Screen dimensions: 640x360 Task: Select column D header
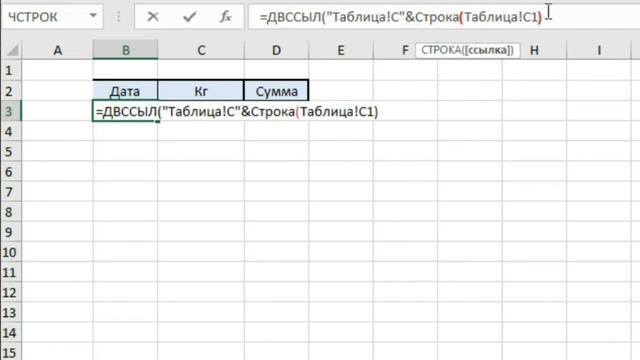pyautogui.click(x=276, y=50)
